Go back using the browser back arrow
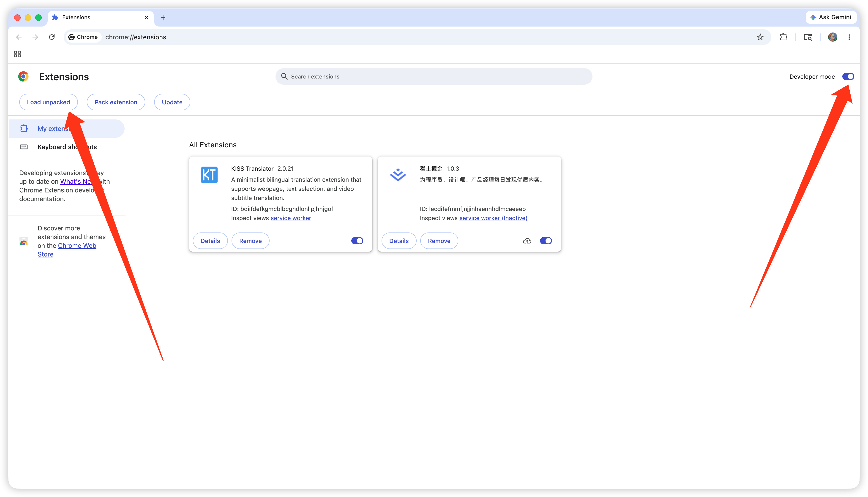 (x=19, y=37)
